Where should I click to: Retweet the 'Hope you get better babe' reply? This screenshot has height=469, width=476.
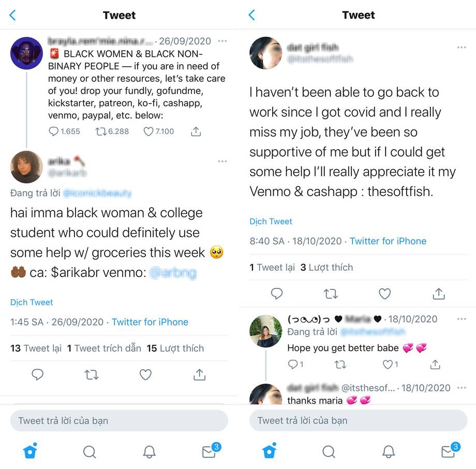[340, 364]
